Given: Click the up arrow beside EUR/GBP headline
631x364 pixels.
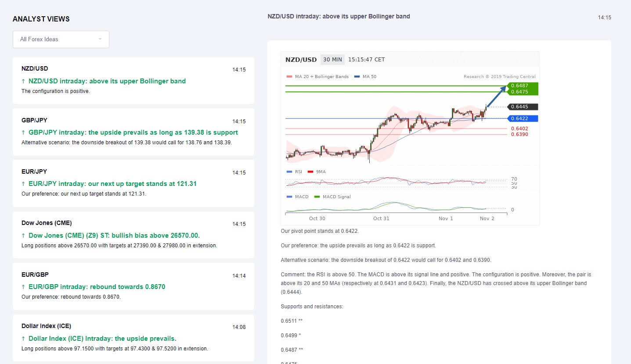Looking at the screenshot, I should tap(23, 287).
